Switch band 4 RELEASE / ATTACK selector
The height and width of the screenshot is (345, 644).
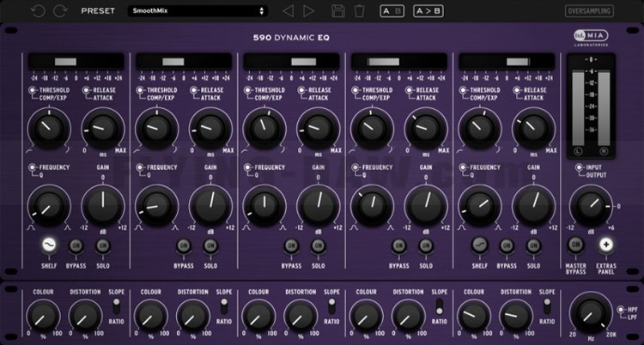pos(410,90)
